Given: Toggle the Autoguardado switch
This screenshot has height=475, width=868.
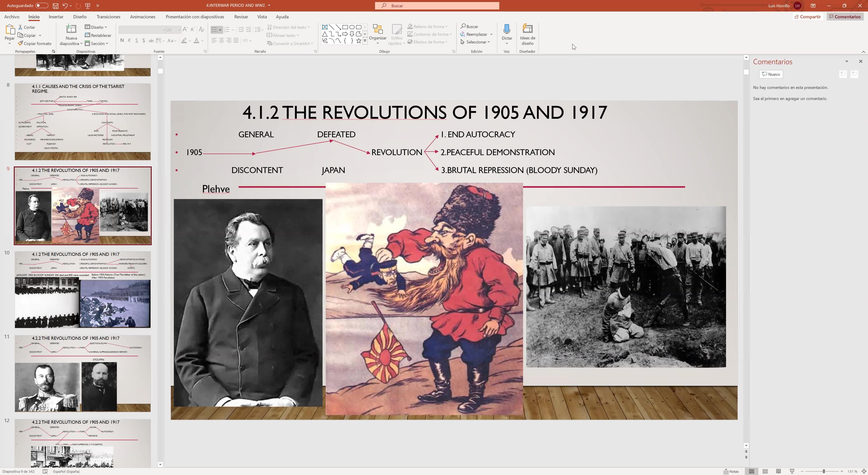Looking at the screenshot, I should tap(41, 6).
